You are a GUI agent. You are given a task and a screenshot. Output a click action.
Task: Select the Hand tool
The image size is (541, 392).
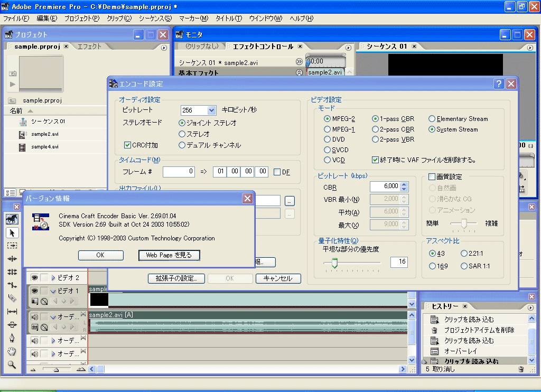(12, 351)
